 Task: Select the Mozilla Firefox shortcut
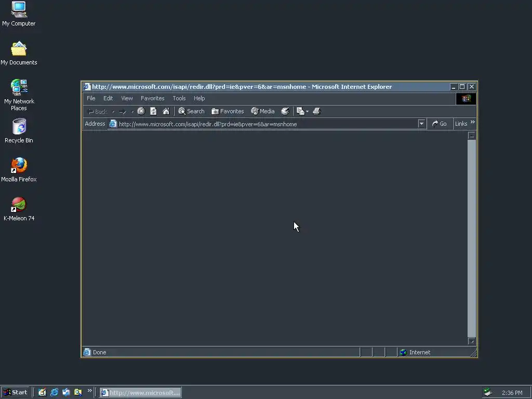(x=19, y=170)
